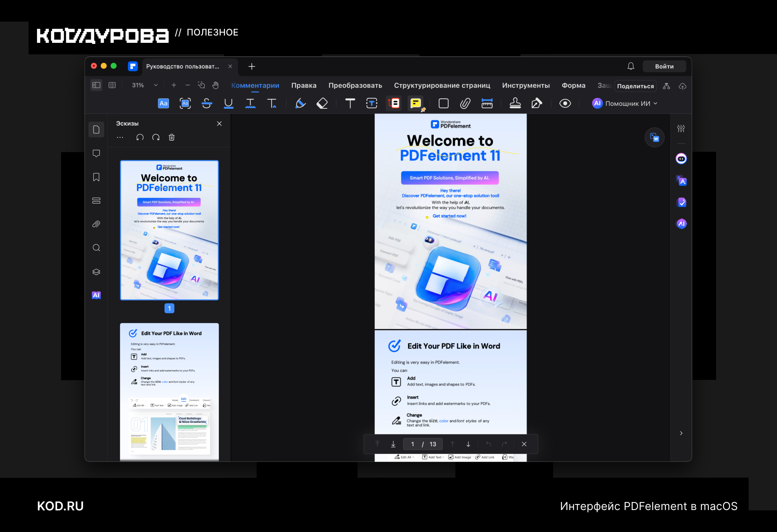The width and height of the screenshot is (777, 532).
Task: Open the layers panel
Action: point(96,272)
